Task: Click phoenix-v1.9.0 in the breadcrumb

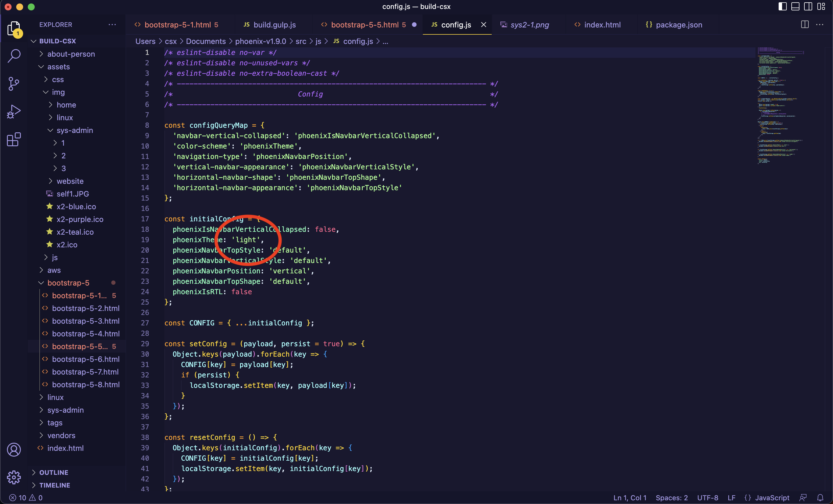Action: coord(260,41)
